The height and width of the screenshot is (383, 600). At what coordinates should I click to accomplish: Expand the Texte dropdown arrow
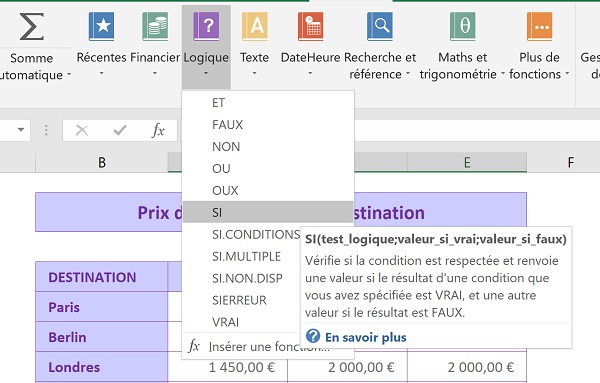pyautogui.click(x=254, y=73)
